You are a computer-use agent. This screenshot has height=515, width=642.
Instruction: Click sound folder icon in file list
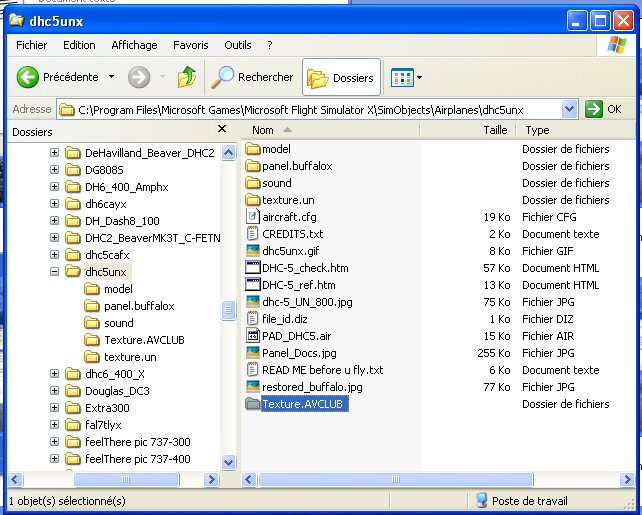tap(253, 183)
